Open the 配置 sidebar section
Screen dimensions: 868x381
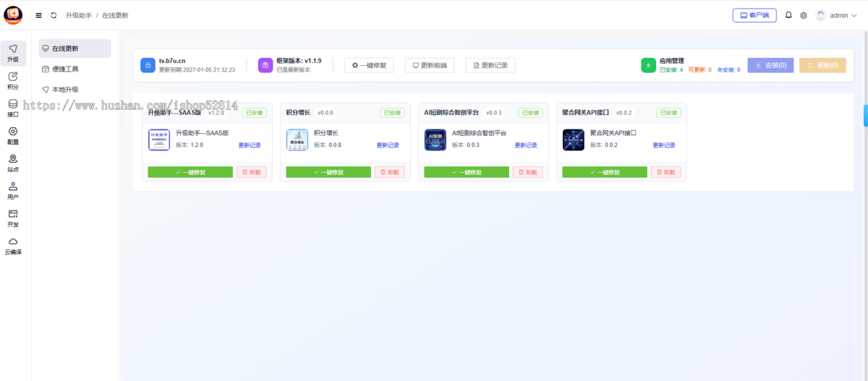click(x=13, y=136)
